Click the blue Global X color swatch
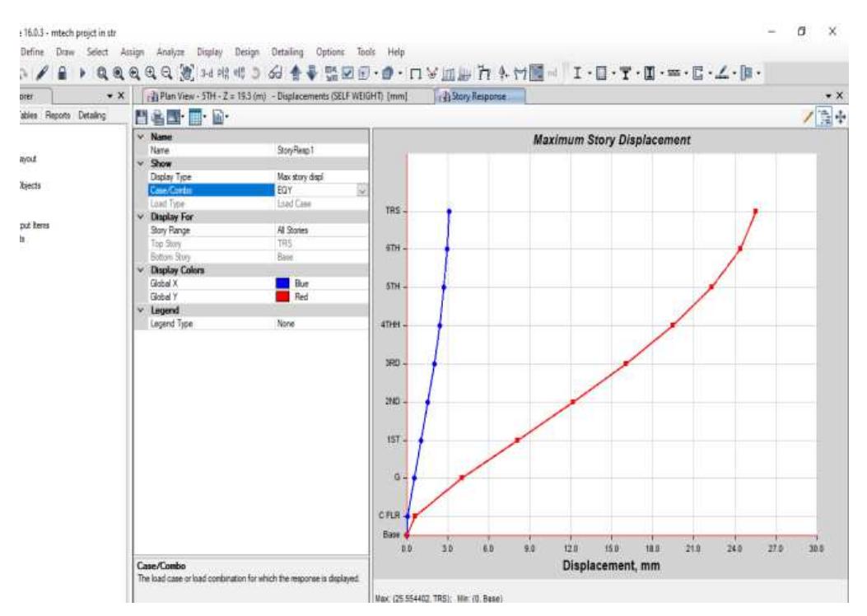867x616 pixels. [x=284, y=282]
